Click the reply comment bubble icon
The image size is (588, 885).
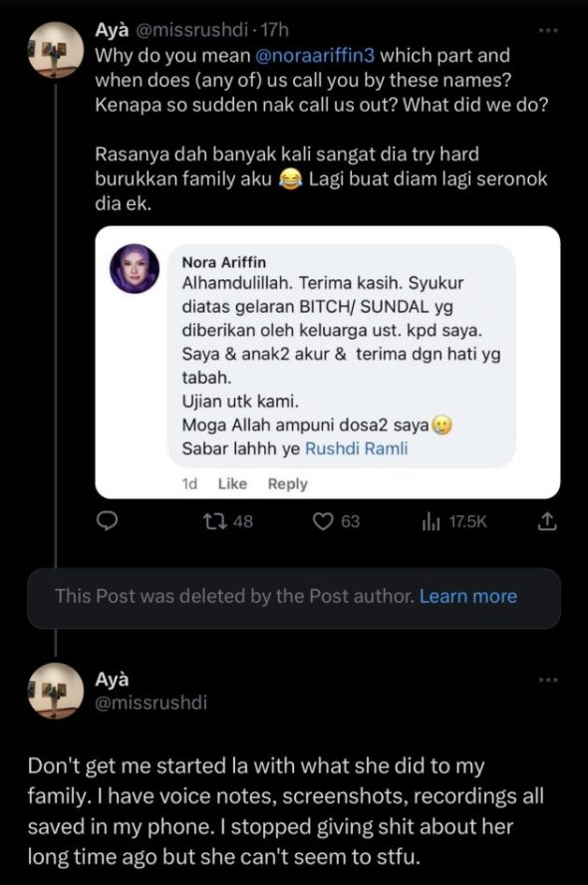tap(108, 521)
